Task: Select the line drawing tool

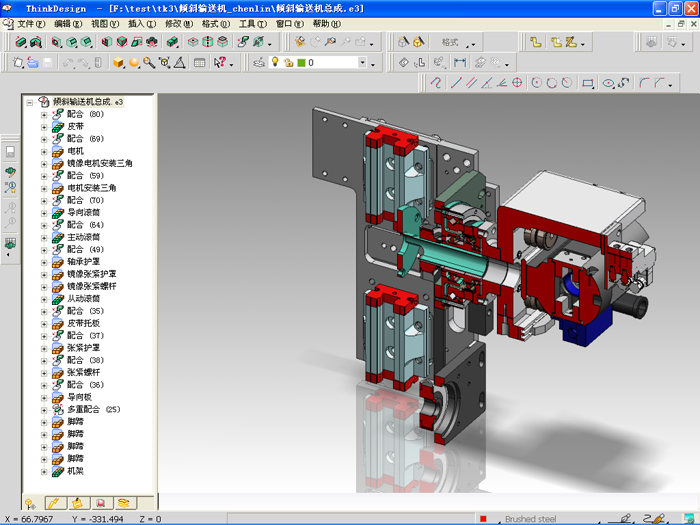Action: 456,83
